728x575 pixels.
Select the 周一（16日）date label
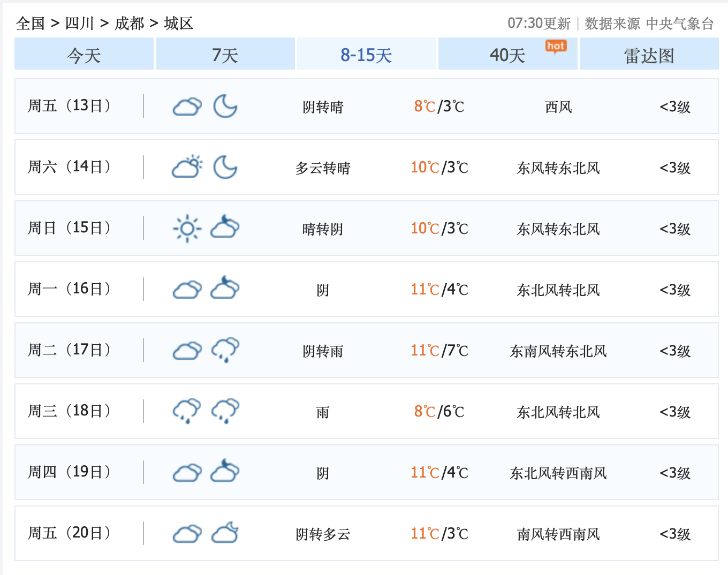coord(70,289)
